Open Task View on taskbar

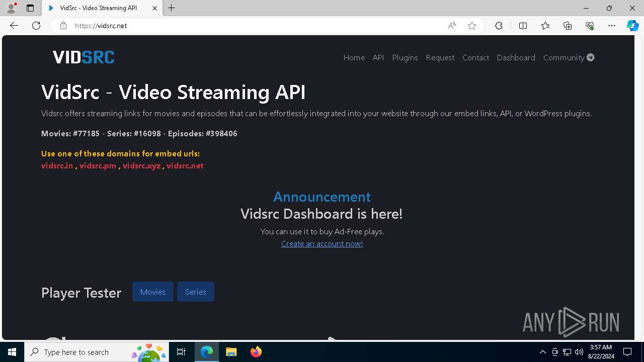(181, 352)
